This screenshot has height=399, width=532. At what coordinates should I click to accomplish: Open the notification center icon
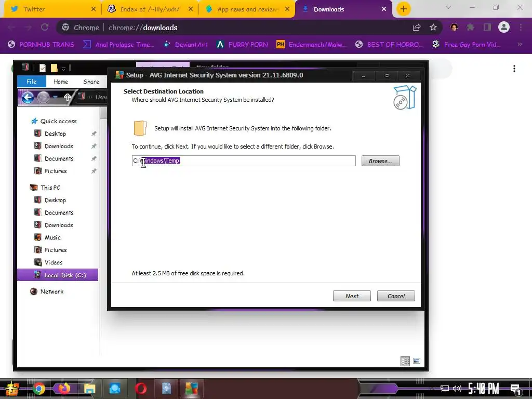pyautogui.click(x=516, y=389)
